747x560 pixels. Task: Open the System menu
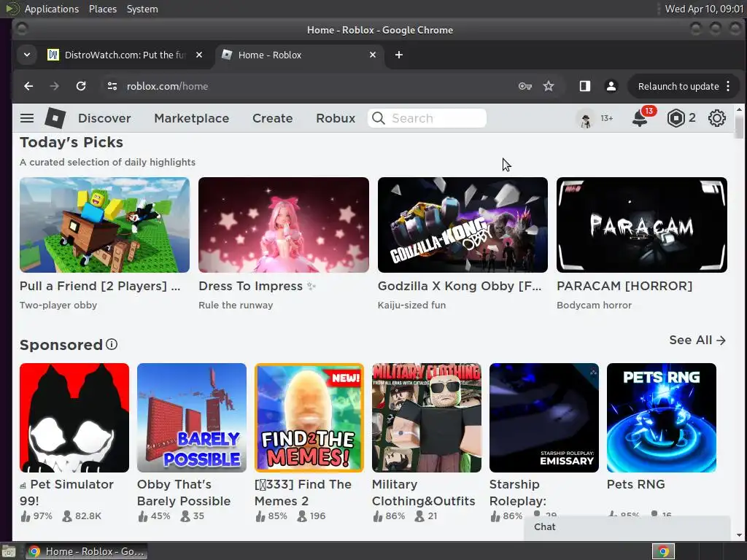tap(142, 9)
